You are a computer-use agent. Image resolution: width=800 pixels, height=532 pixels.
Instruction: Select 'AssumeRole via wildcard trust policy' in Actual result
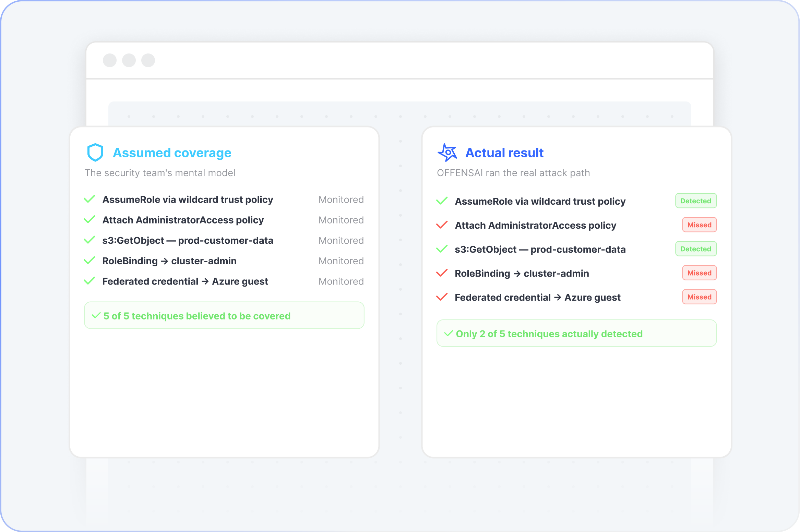click(540, 202)
